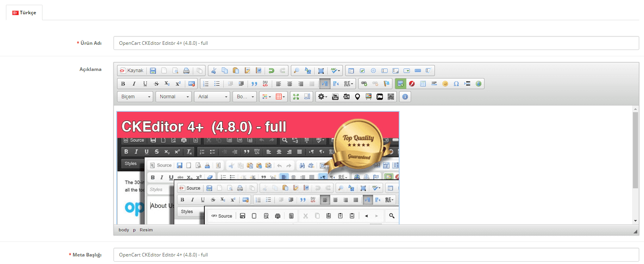Insert a horizontal line
Screen dimensions: 644x264
[x=434, y=84]
